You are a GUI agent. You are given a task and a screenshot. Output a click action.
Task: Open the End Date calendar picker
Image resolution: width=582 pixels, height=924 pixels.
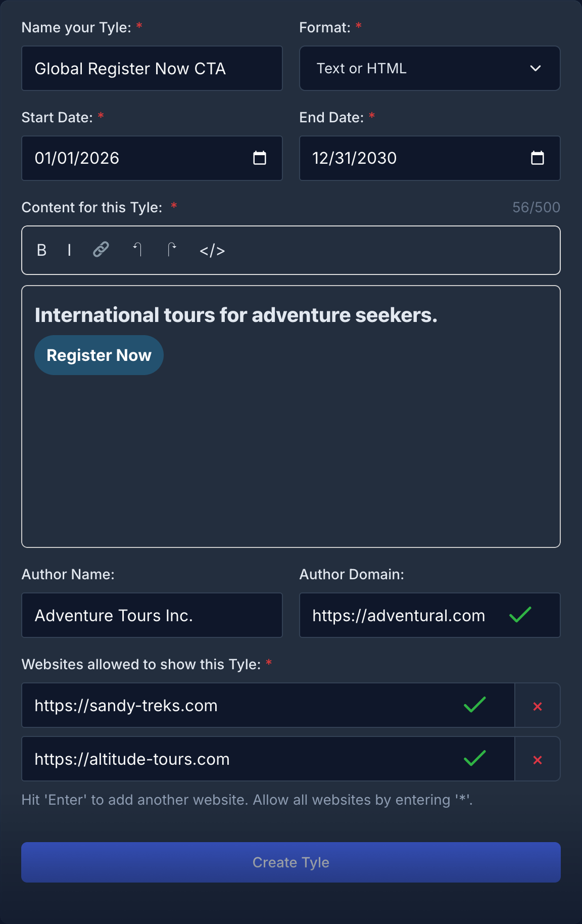538,158
